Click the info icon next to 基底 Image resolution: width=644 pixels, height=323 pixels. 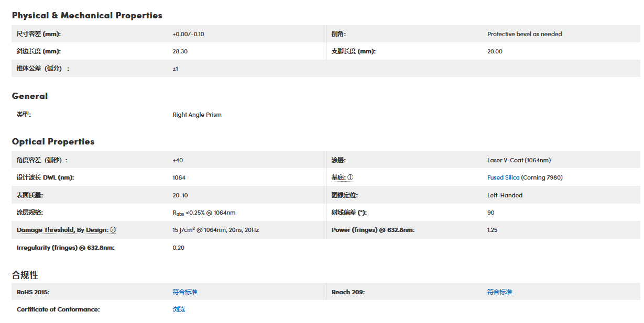point(350,177)
